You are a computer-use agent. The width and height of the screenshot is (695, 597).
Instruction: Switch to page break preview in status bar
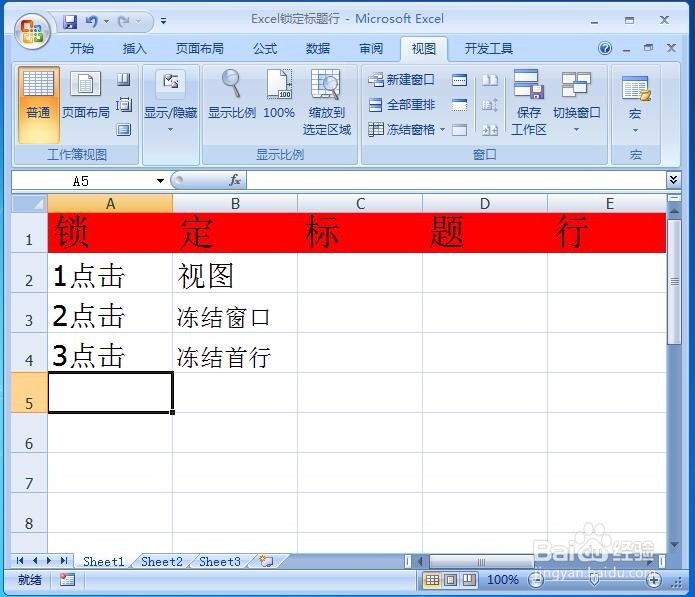point(469,580)
